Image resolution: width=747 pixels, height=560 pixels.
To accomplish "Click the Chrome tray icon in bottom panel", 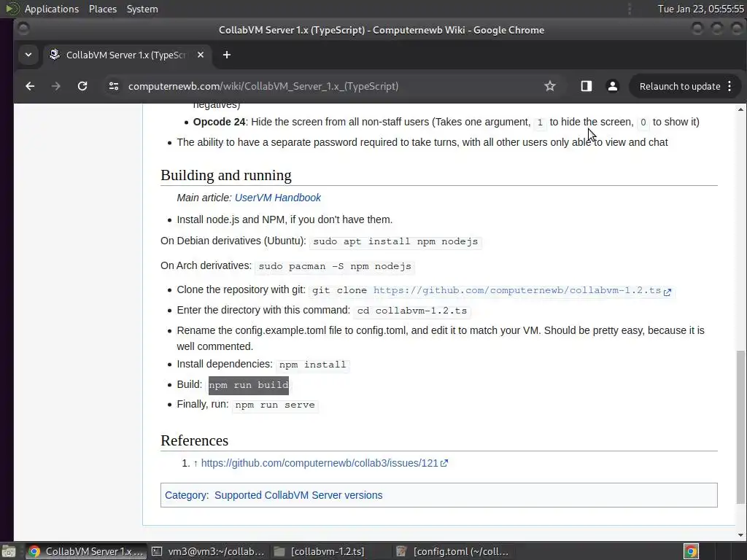I will [x=691, y=551].
